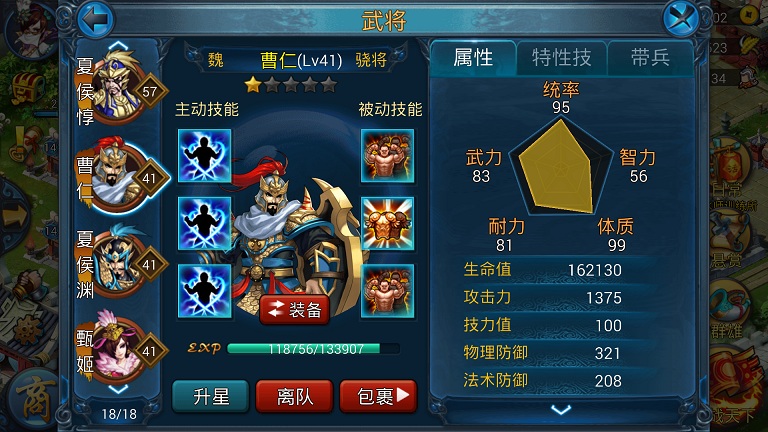Close the 武将 panel with X icon

681,19
